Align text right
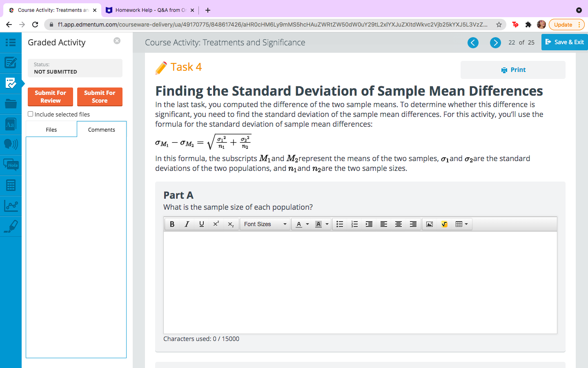 pyautogui.click(x=413, y=224)
